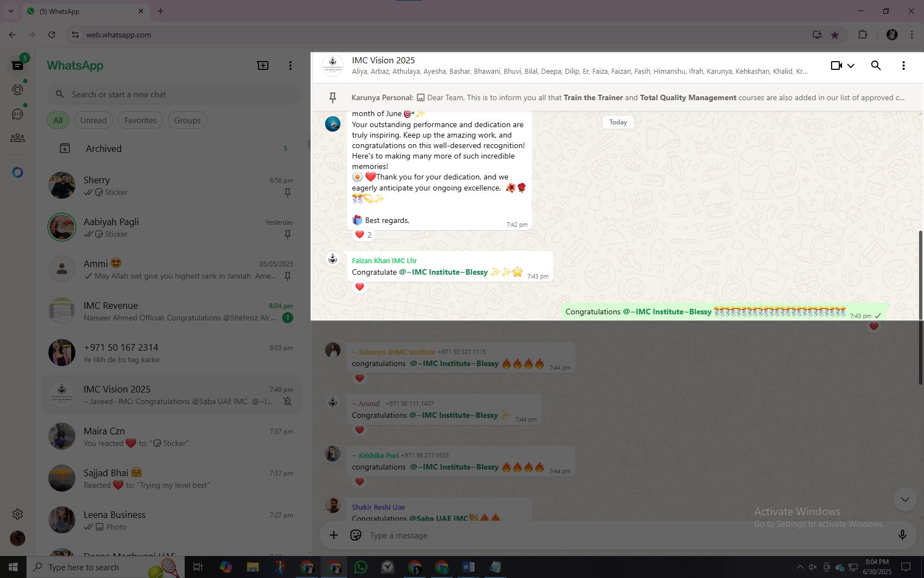This screenshot has width=924, height=578.
Task: Open Meta AI circle icon
Action: click(18, 172)
